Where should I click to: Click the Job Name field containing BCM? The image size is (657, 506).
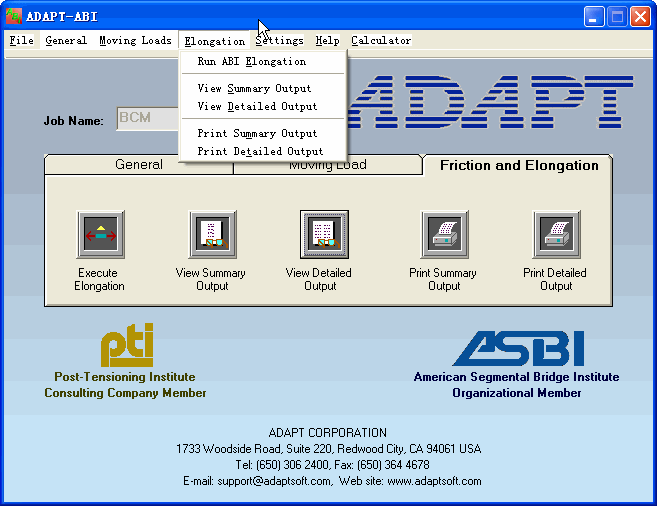pyautogui.click(x=148, y=119)
